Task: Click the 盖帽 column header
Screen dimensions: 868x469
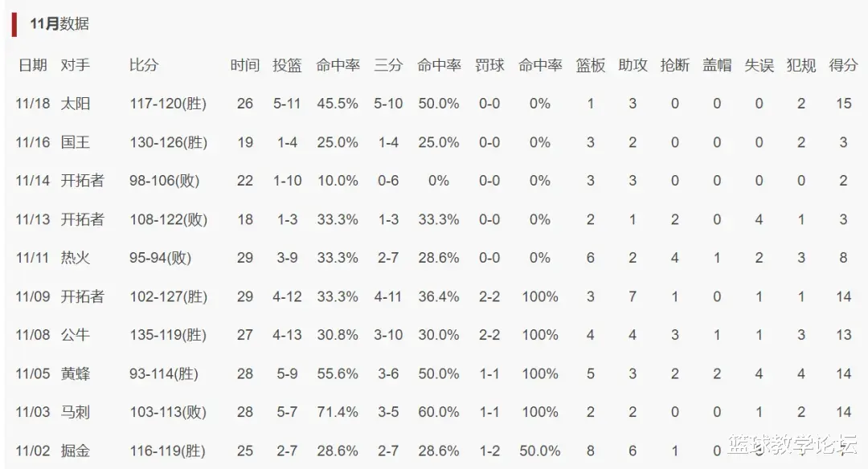Action: [717, 65]
